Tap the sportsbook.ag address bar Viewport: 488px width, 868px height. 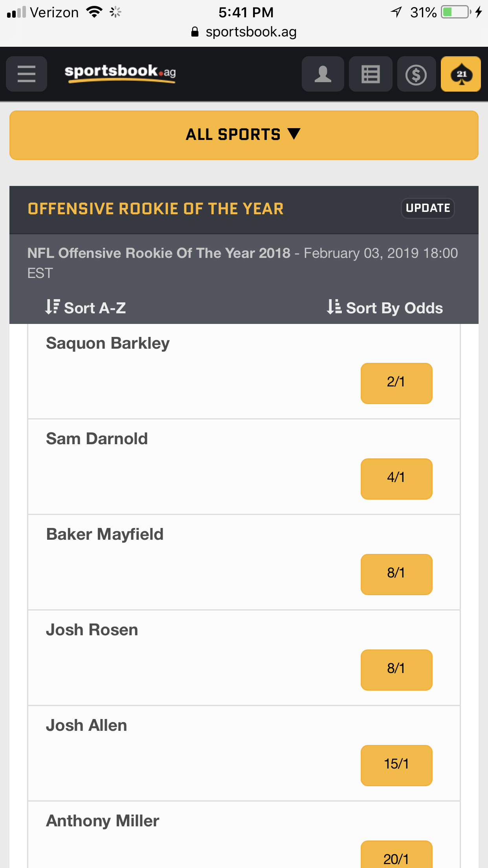coord(244,32)
